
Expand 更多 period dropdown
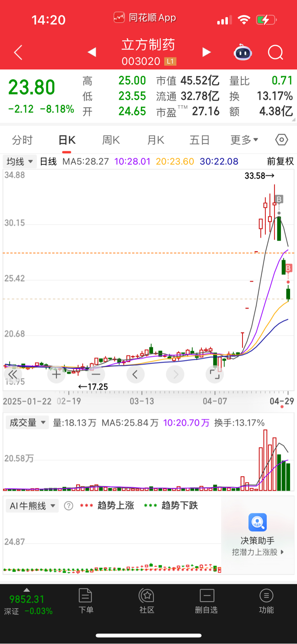(x=244, y=140)
